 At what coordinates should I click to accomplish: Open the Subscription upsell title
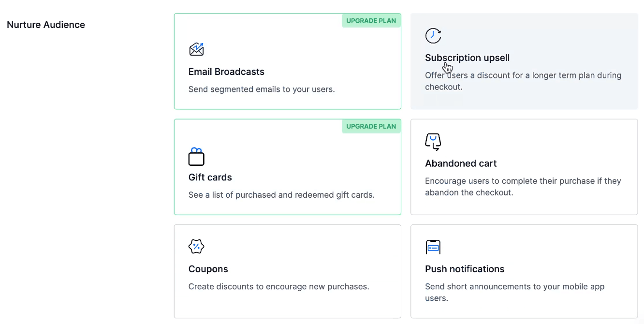[x=468, y=58]
